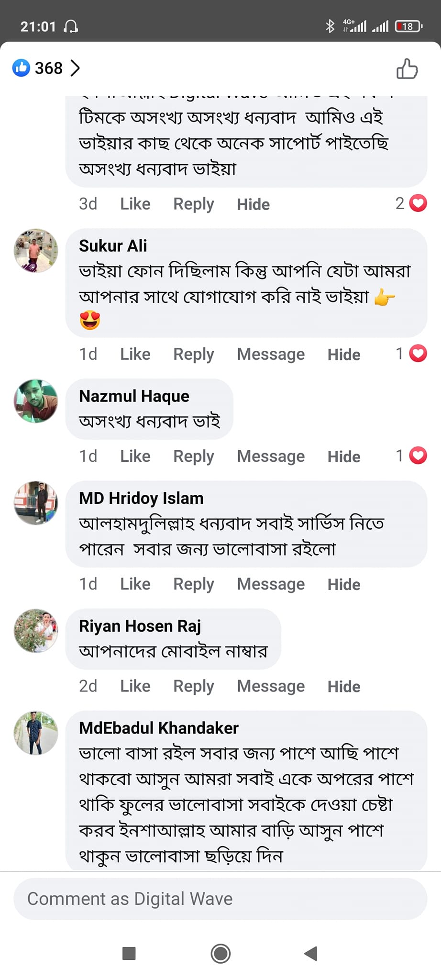Tap the thumbs-up like icon at top right
441x980 pixels.
tap(407, 68)
